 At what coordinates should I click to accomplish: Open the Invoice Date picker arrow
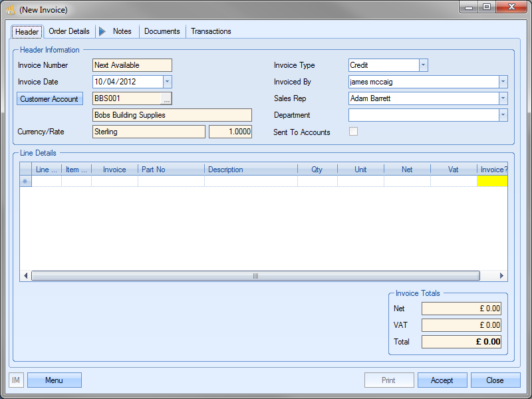pyautogui.click(x=167, y=82)
